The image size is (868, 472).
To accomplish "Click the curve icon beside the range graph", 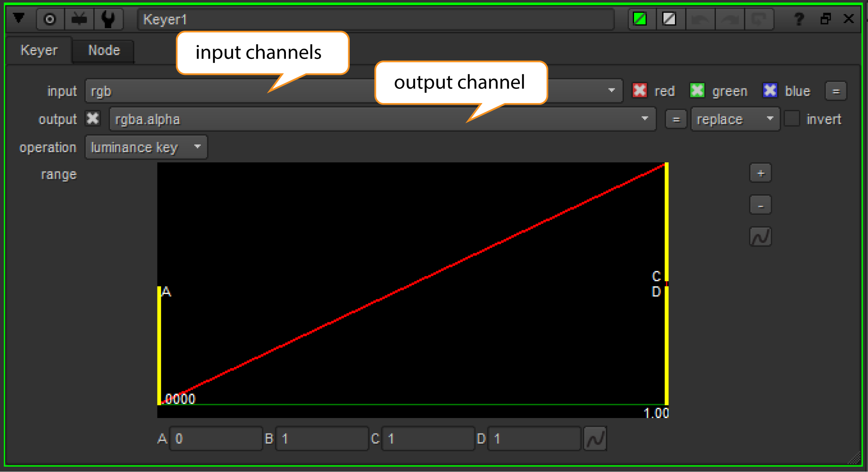I will [x=760, y=237].
